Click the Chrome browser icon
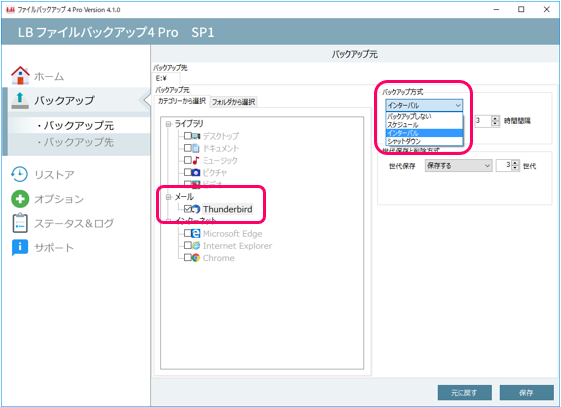Image resolution: width=561 pixels, height=407 pixels. pos(196,258)
